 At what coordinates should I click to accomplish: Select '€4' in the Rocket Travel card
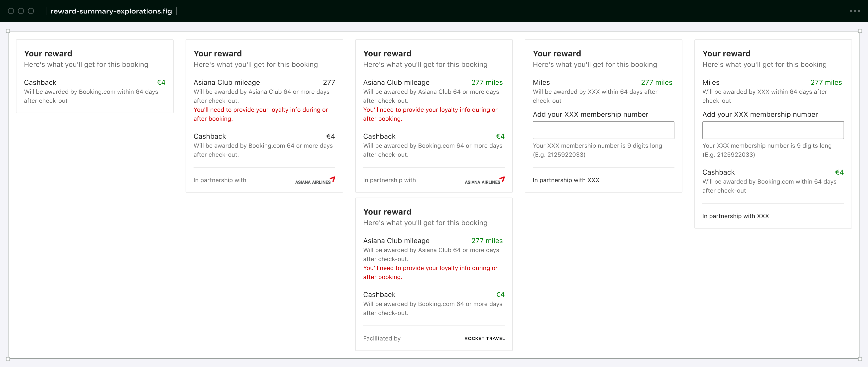tap(500, 295)
